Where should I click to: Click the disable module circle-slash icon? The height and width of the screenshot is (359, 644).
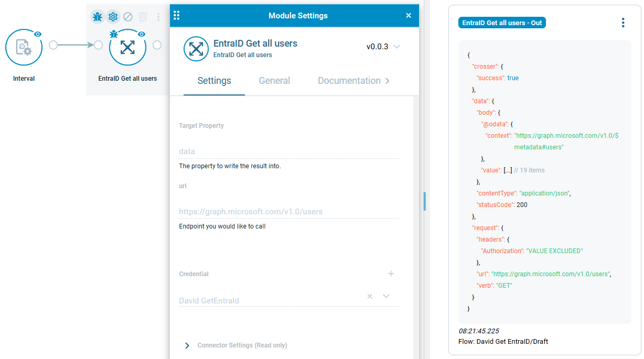point(128,17)
